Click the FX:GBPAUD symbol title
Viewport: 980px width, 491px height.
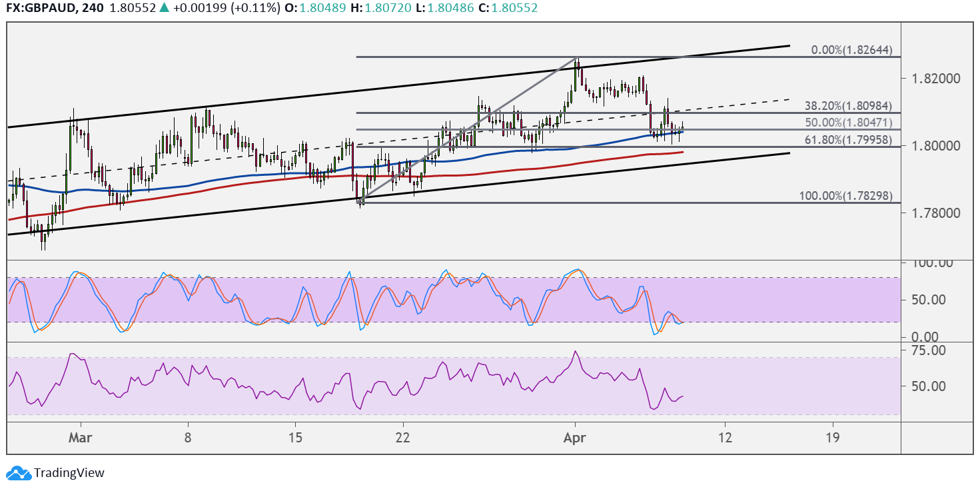point(38,9)
